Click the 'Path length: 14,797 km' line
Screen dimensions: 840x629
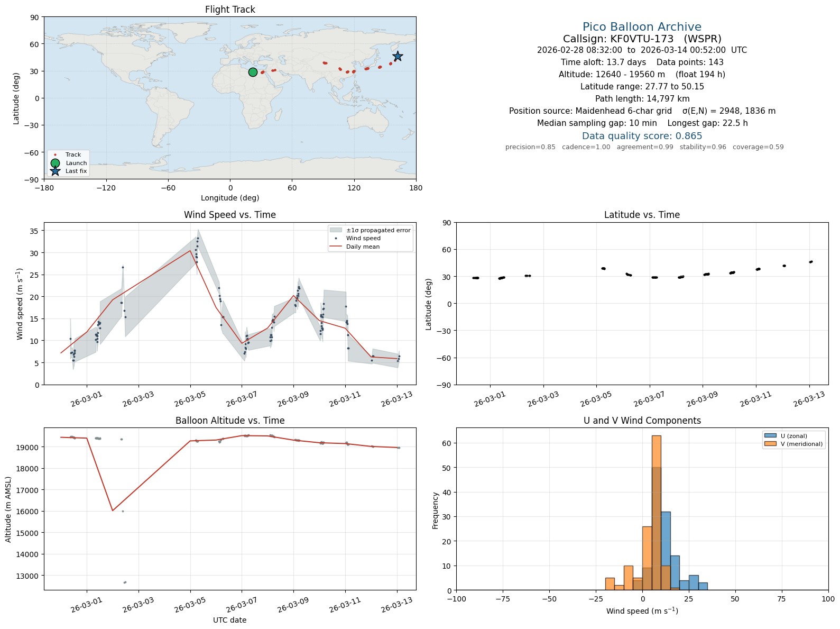coord(642,99)
